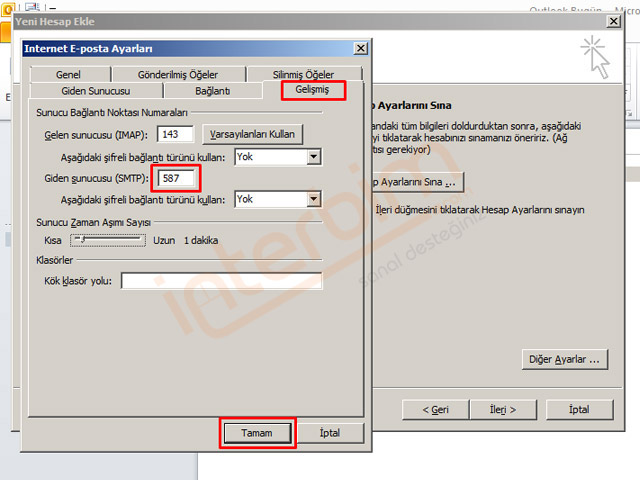The width and height of the screenshot is (640, 480).
Task: Open the Bağlantı tab
Action: [x=212, y=91]
